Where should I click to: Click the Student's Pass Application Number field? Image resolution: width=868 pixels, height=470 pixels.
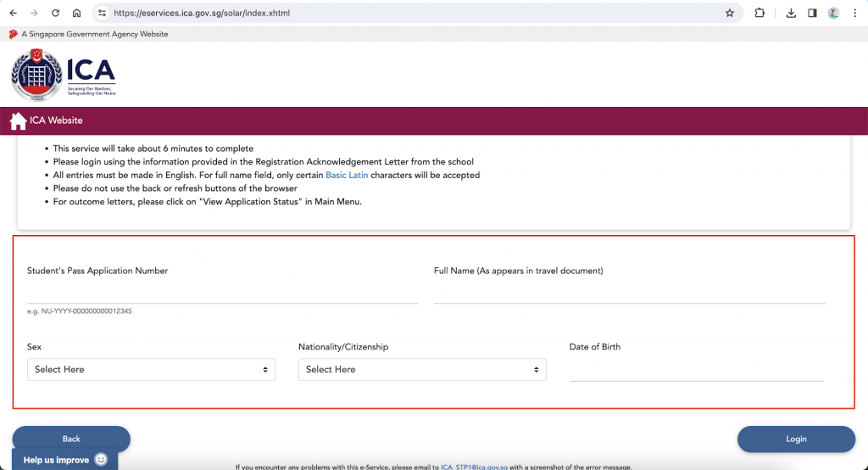point(222,293)
